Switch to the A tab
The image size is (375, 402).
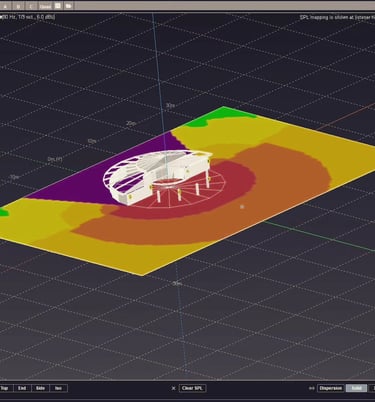point(5,6)
